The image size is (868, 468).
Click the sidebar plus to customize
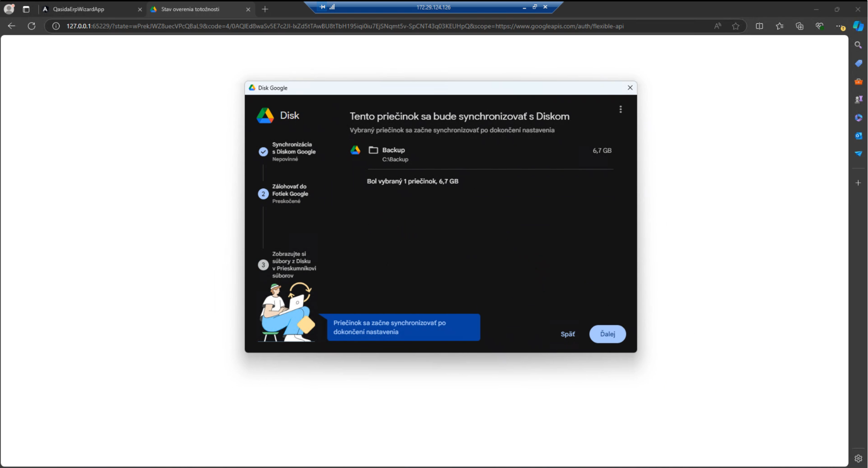pos(858,183)
